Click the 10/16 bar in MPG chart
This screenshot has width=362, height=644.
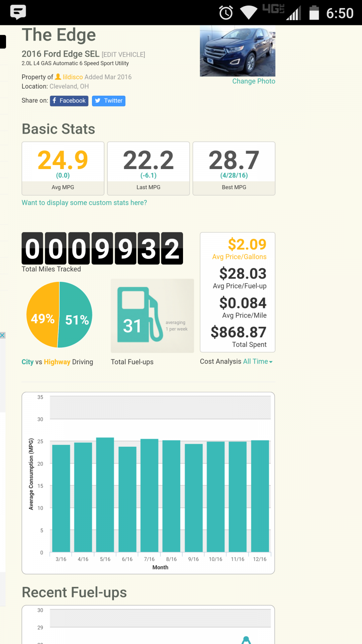pos(216,497)
